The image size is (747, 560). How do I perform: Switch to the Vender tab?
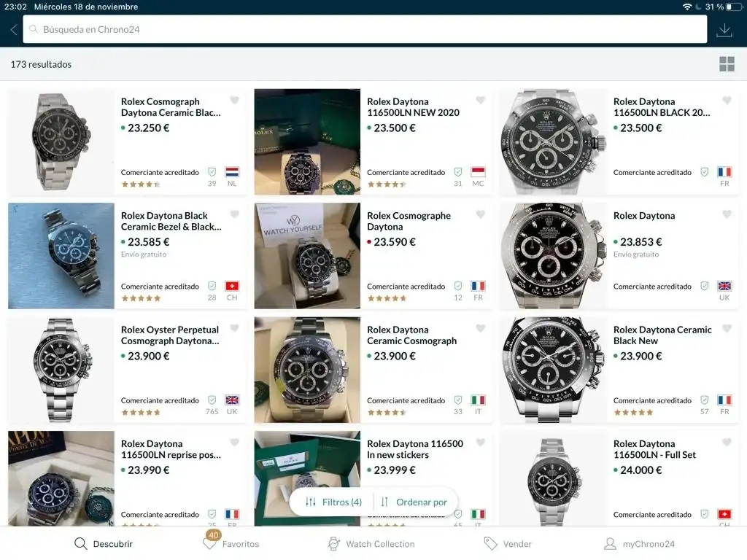pyautogui.click(x=508, y=544)
